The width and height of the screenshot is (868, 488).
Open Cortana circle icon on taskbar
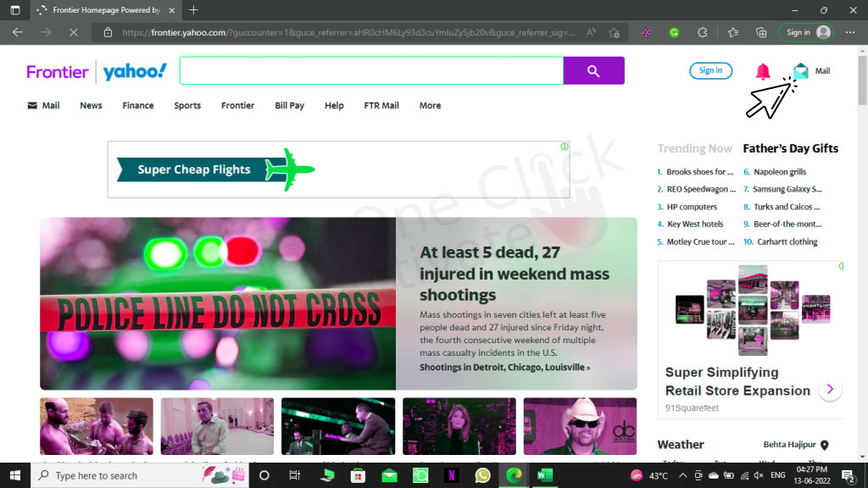click(x=264, y=475)
